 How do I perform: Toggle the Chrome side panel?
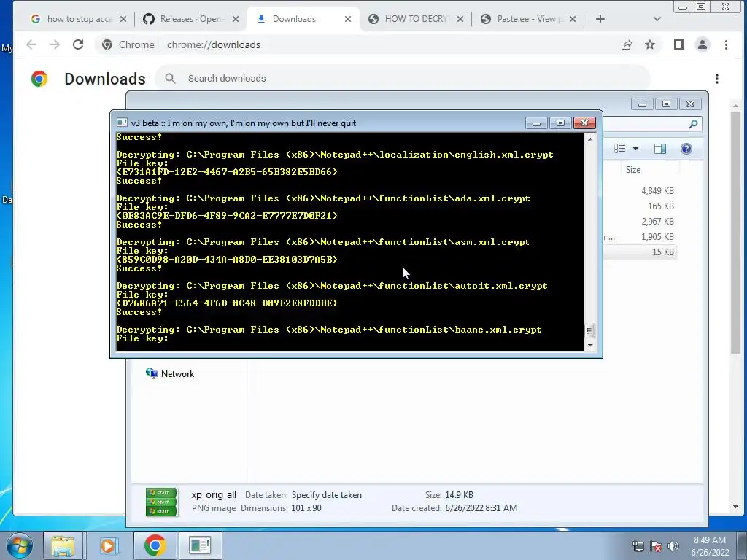coord(679,44)
